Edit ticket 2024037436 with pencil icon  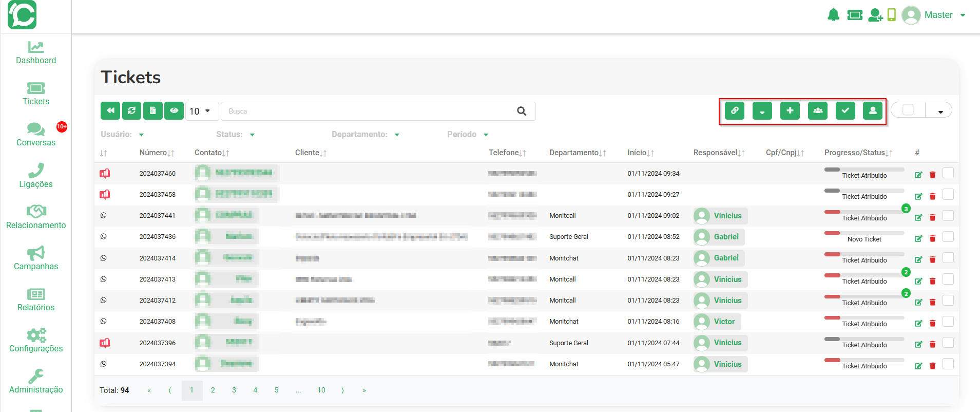coord(918,238)
